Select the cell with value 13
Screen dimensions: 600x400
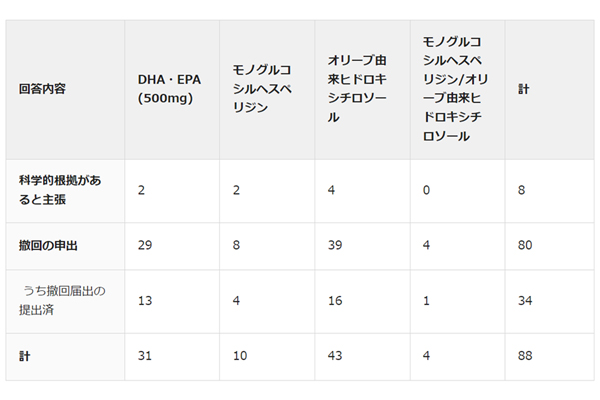[x=145, y=299]
